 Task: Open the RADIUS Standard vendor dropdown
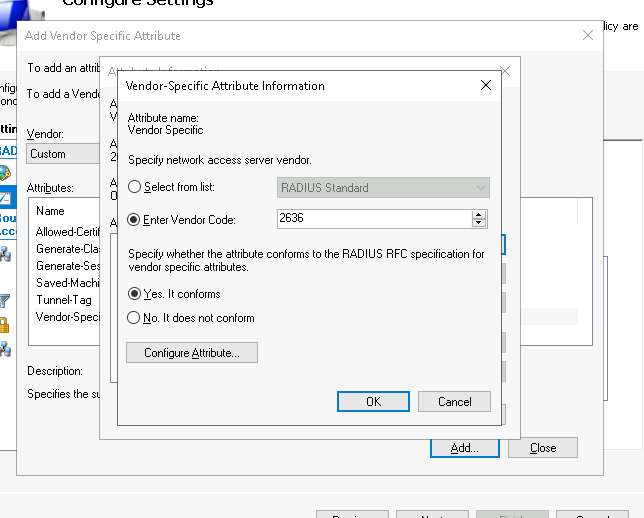click(x=383, y=188)
